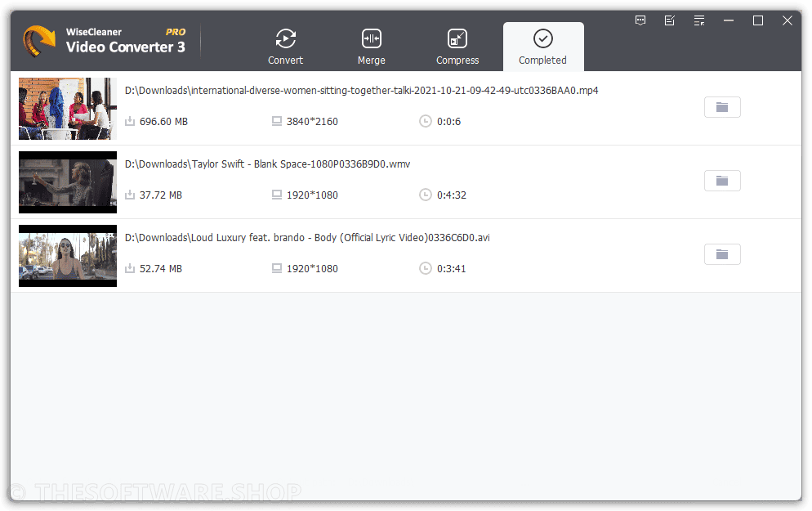Close the Video Converter window
The width and height of the screenshot is (812, 511).
tap(787, 20)
